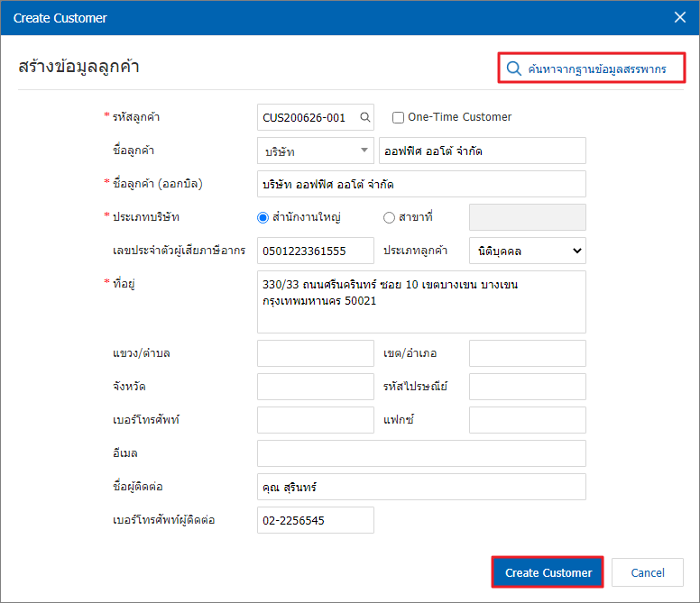Tick the One-Time Customer checkbox
Viewport: 700px width, 603px height.
[x=398, y=117]
